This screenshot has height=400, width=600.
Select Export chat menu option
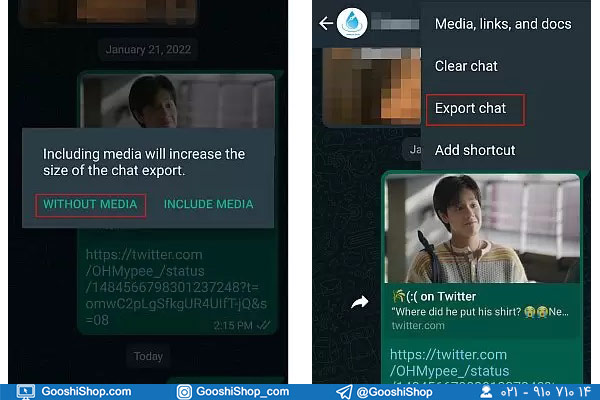point(470,108)
